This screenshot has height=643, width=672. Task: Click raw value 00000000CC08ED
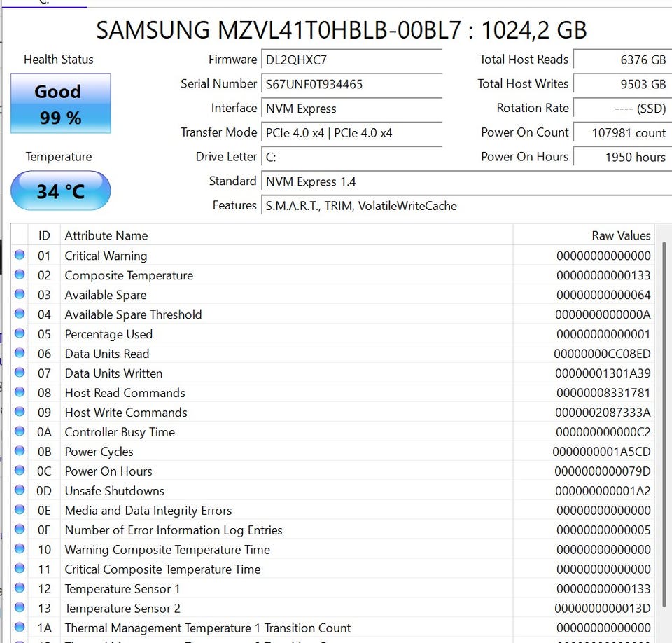tap(602, 354)
